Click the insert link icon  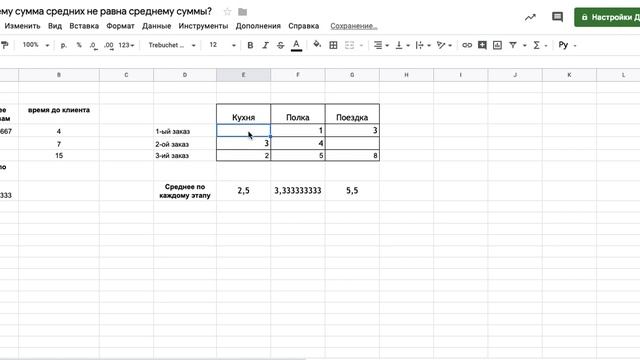(467, 45)
